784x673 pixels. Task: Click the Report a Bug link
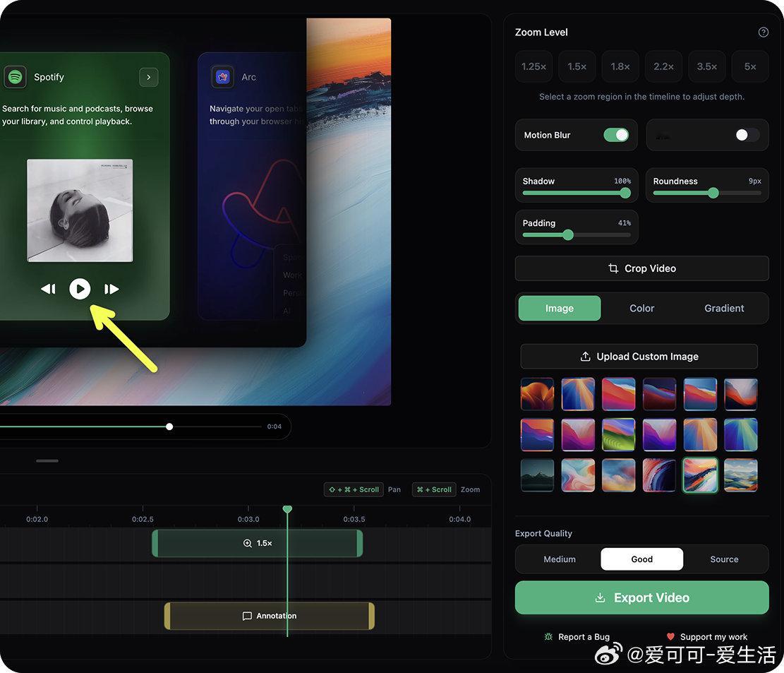(x=577, y=636)
